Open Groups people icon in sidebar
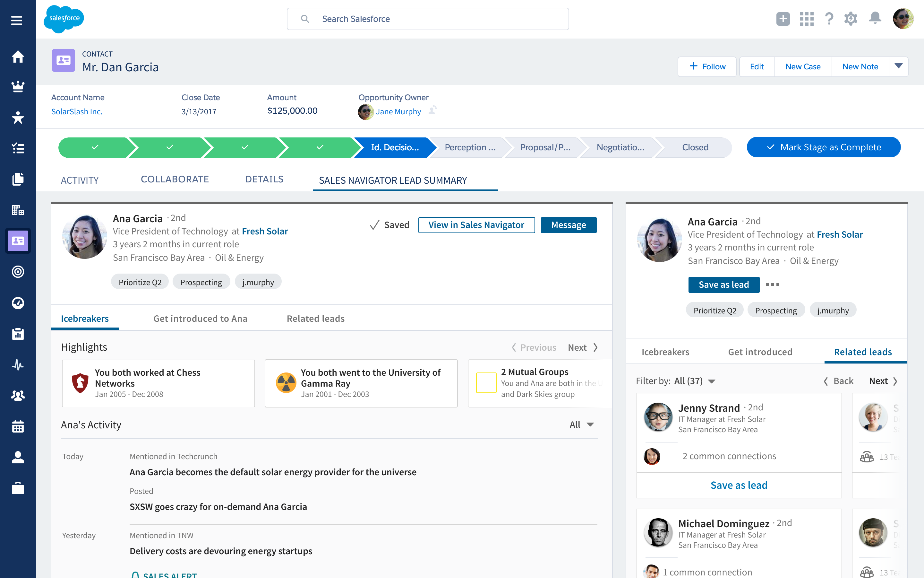Viewport: 924px width, 578px height. (x=18, y=395)
